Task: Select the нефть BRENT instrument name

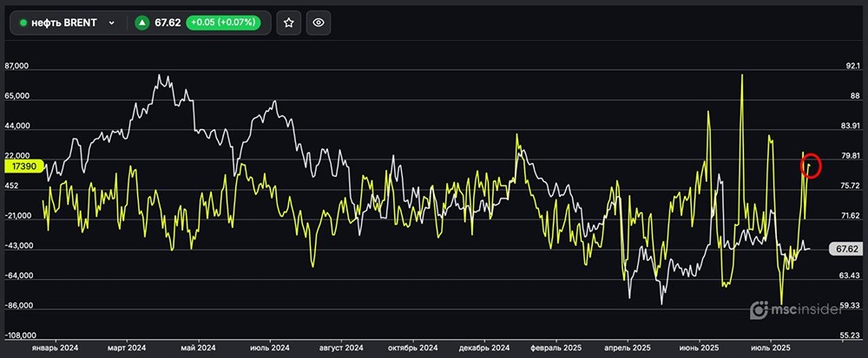Action: (x=64, y=23)
